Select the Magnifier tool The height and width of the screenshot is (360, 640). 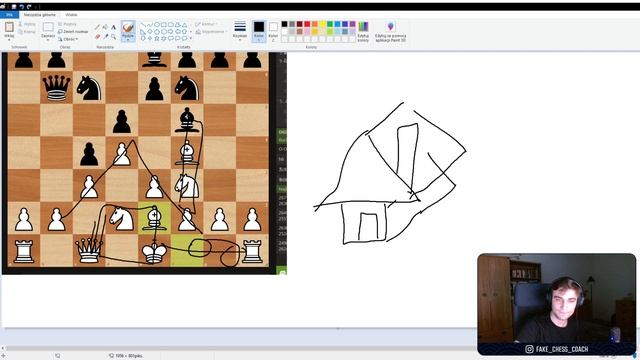click(113, 37)
